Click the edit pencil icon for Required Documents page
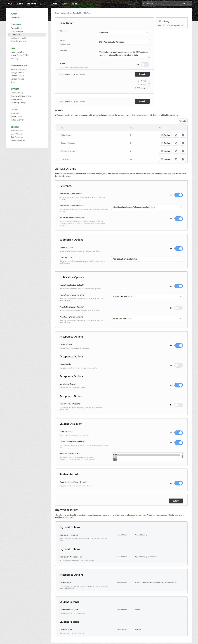 tap(176, 151)
